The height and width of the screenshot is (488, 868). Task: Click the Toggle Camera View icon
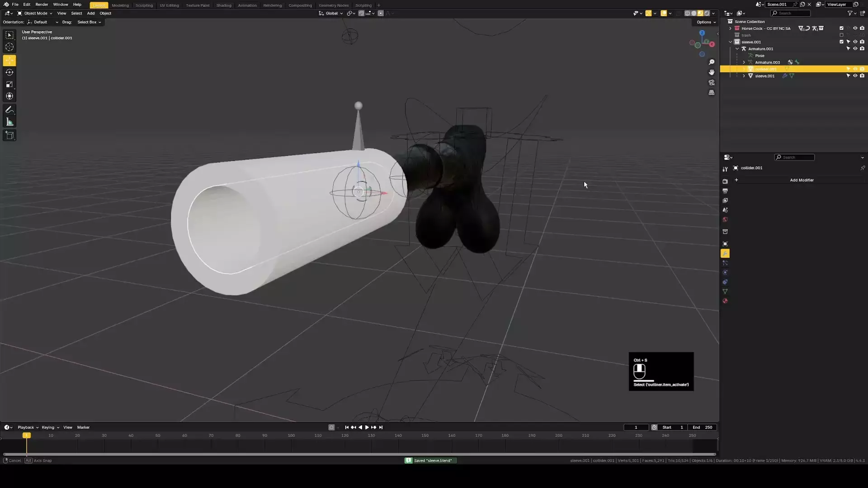pos(712,83)
